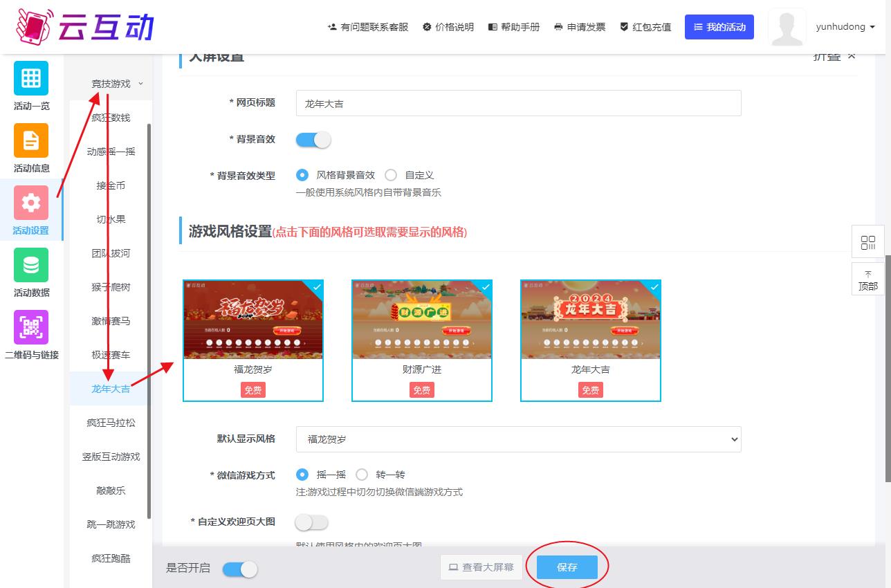Open 默认显示风格 dropdown
891x588 pixels.
518,439
